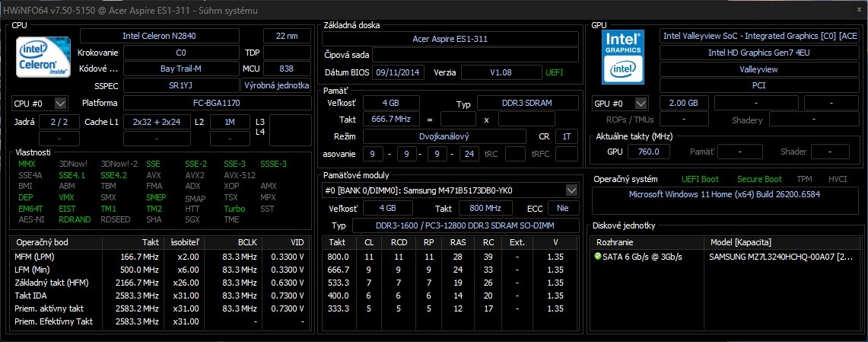Viewport: 868px width, 342px height.
Task: Click the BIOS version V1.08 field
Action: pos(500,72)
